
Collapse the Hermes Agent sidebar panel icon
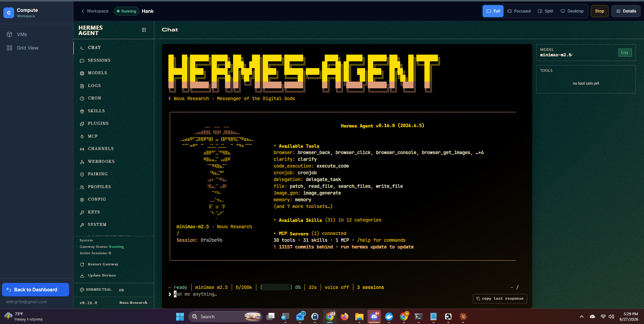(144, 30)
